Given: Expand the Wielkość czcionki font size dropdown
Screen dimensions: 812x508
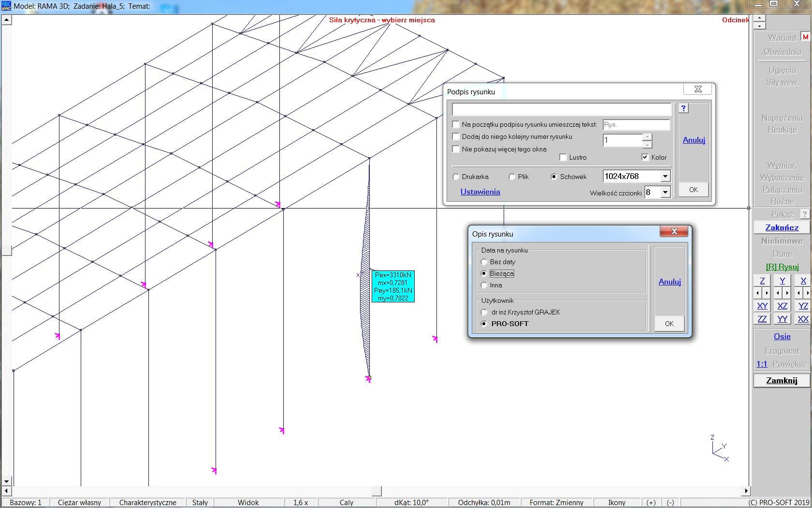Looking at the screenshot, I should (665, 193).
